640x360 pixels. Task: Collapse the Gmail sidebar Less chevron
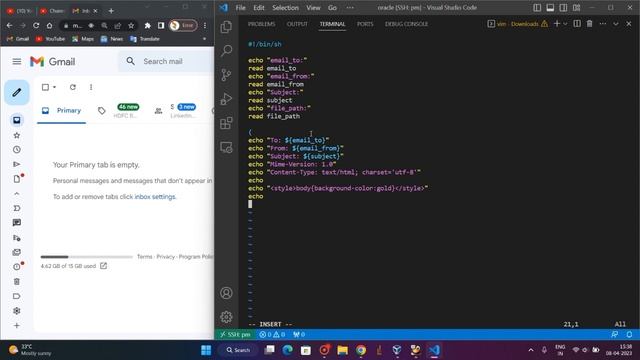point(17,193)
